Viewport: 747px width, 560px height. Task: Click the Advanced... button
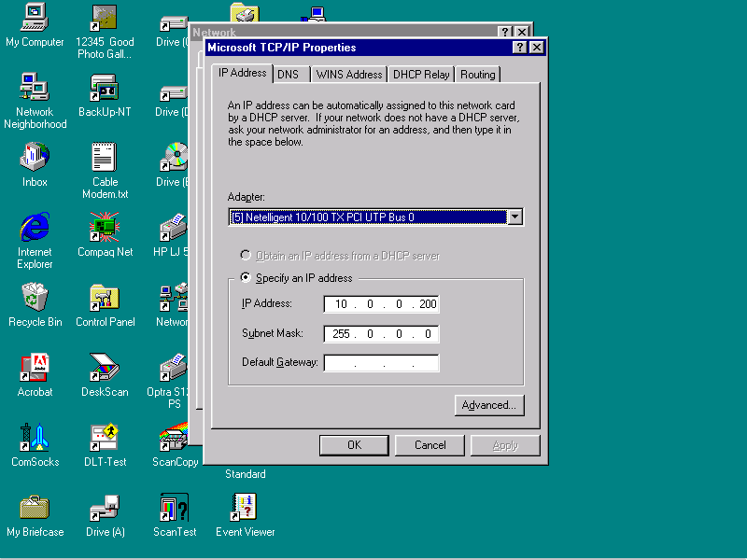pos(489,405)
